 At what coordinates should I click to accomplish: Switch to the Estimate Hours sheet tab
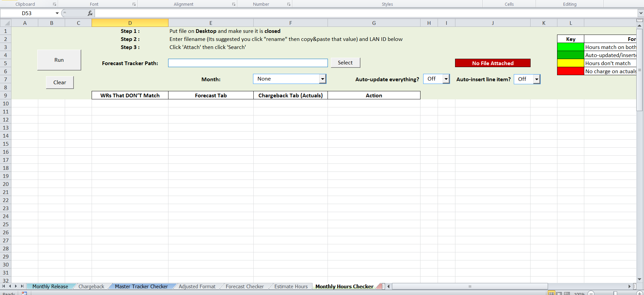(291, 286)
